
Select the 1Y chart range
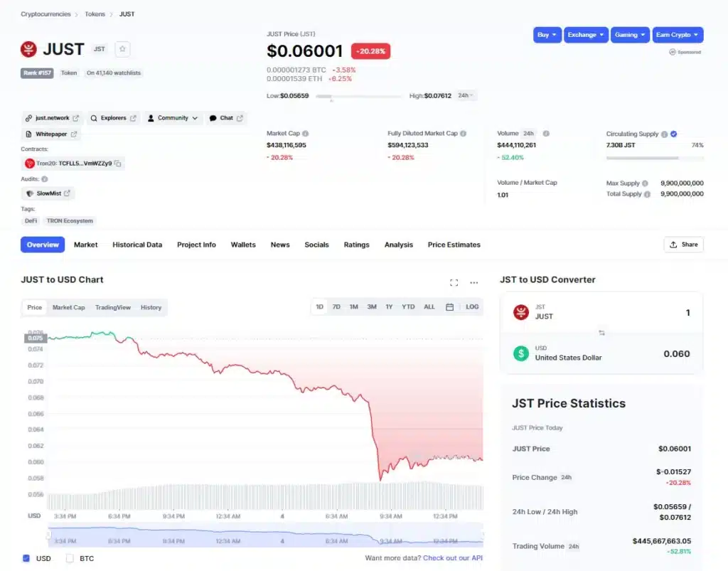coord(389,307)
